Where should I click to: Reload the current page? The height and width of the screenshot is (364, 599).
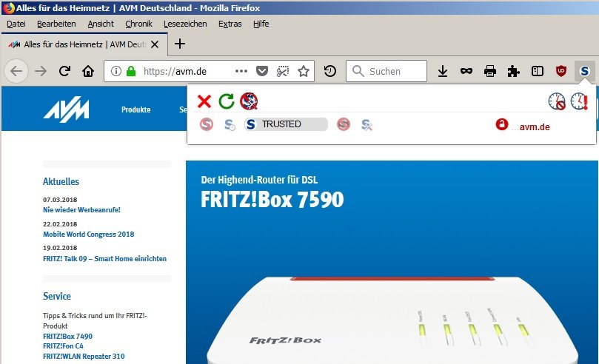(x=64, y=71)
